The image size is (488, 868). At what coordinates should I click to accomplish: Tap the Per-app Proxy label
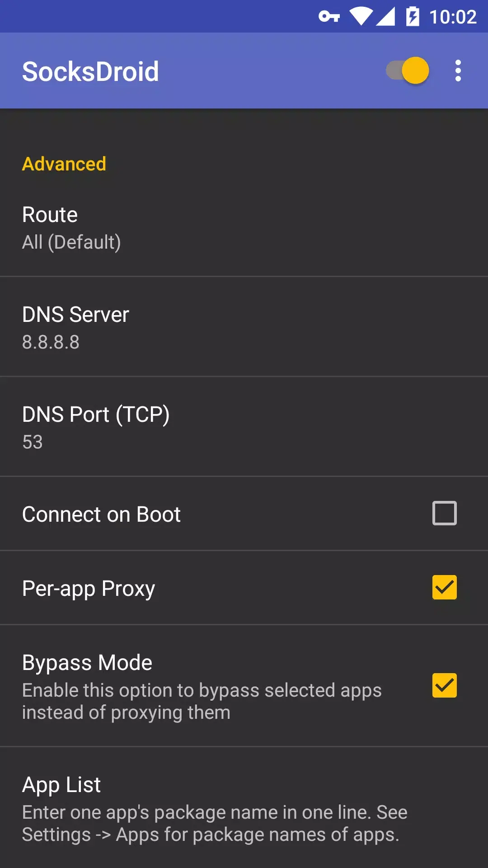[89, 588]
